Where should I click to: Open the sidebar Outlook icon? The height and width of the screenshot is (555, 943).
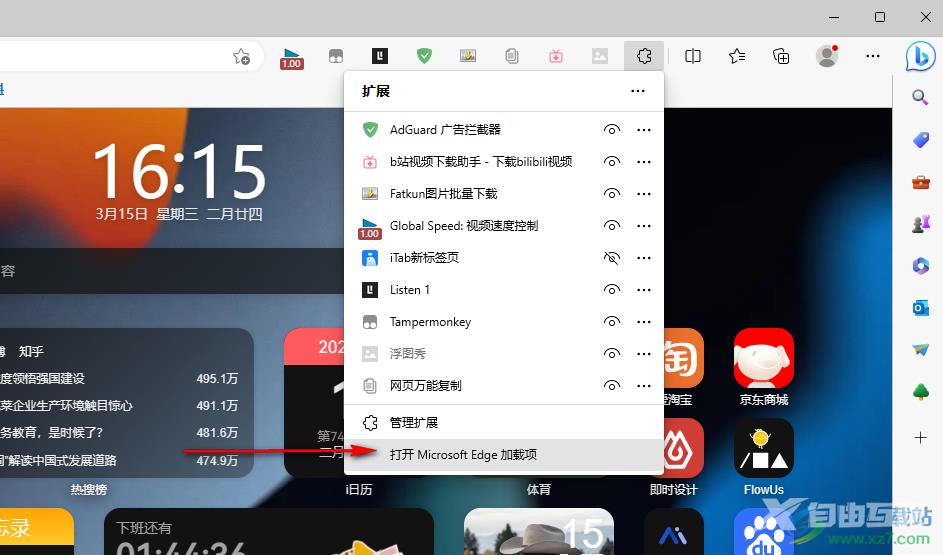tap(920, 308)
